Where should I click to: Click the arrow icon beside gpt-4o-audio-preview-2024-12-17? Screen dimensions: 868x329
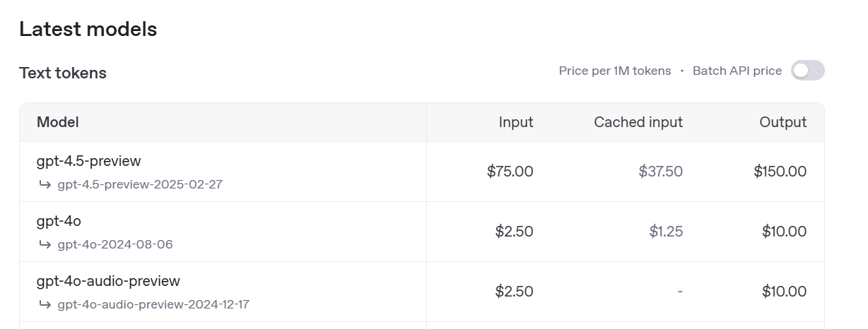(45, 305)
